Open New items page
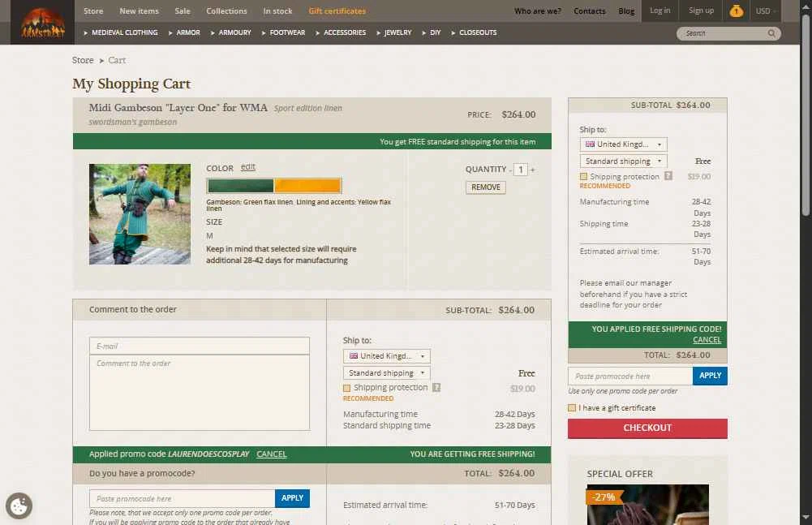The height and width of the screenshot is (525, 812). tap(139, 11)
